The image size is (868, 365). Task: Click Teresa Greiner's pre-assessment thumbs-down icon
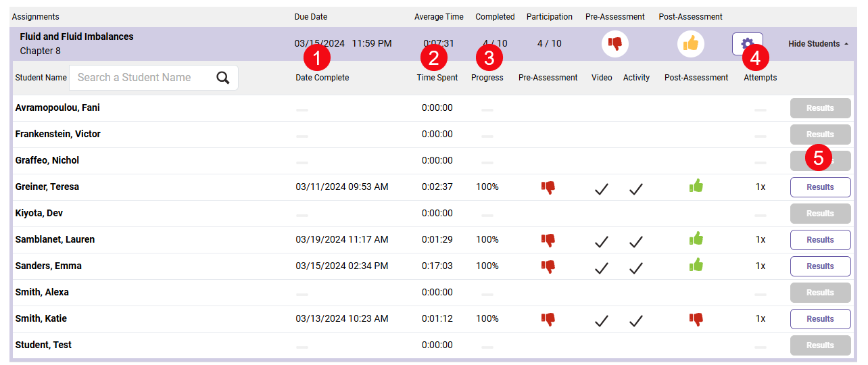[x=548, y=187]
